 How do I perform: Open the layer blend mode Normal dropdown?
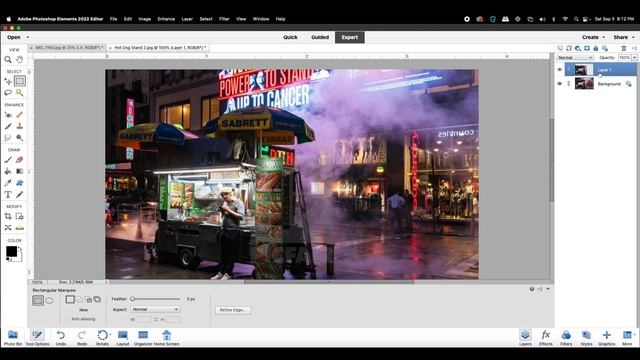pos(575,58)
